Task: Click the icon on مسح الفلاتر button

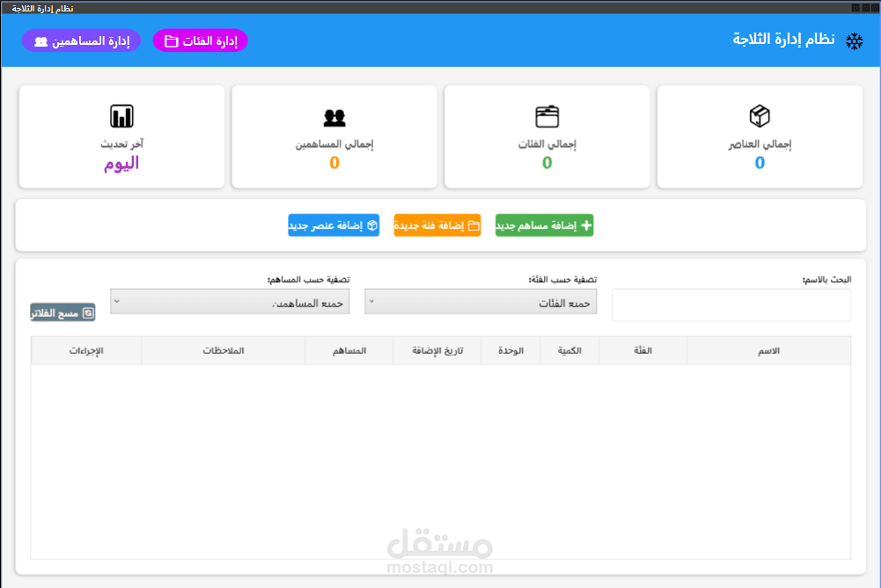Action: click(88, 312)
